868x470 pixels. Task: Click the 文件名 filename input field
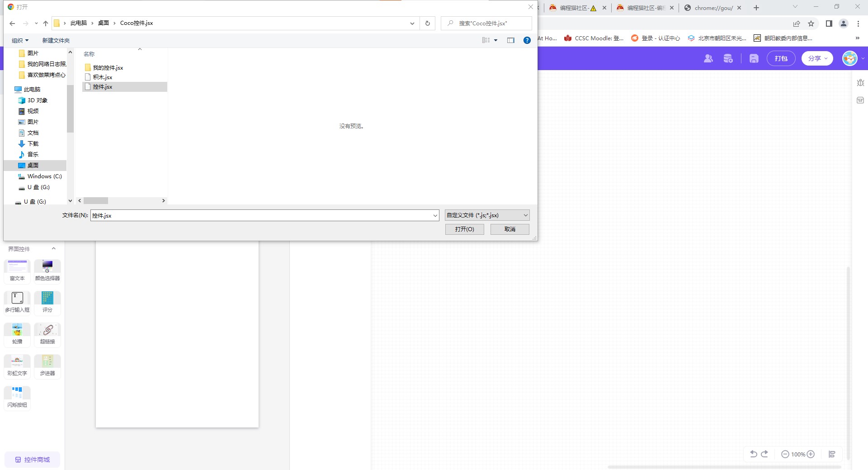tap(261, 215)
